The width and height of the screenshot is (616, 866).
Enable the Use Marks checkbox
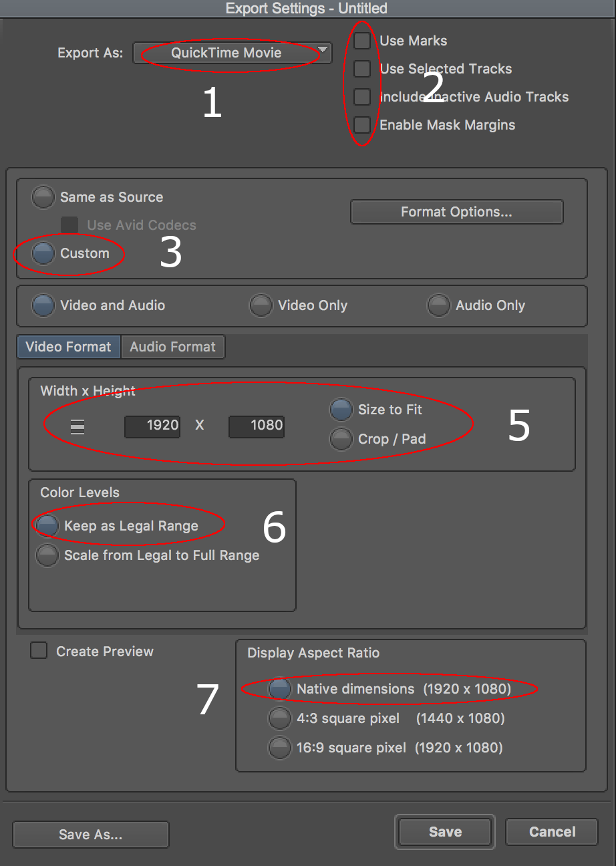click(361, 41)
